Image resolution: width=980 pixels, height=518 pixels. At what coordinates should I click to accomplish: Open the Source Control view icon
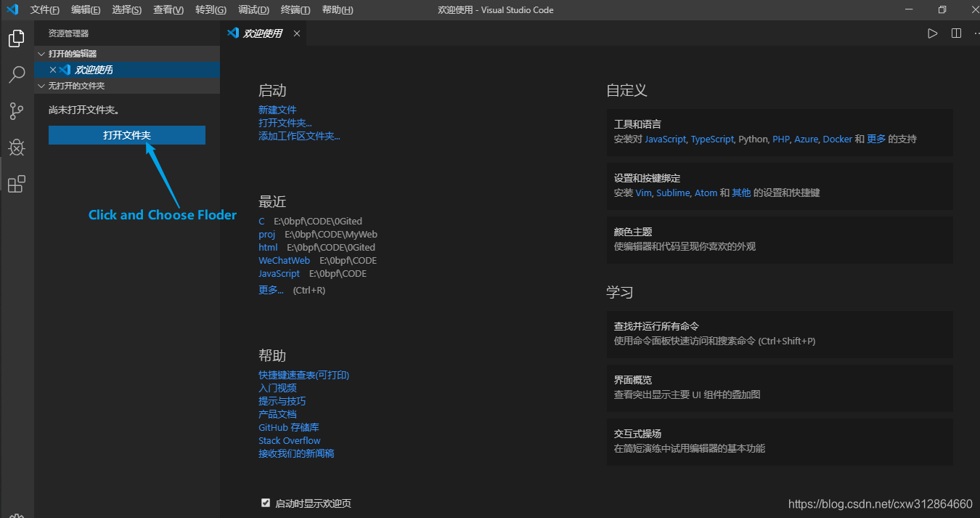click(17, 111)
